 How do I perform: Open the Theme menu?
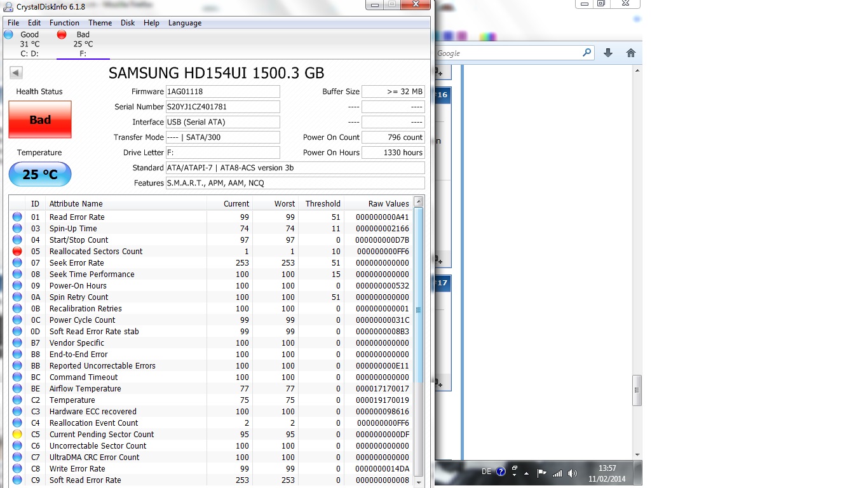point(100,23)
